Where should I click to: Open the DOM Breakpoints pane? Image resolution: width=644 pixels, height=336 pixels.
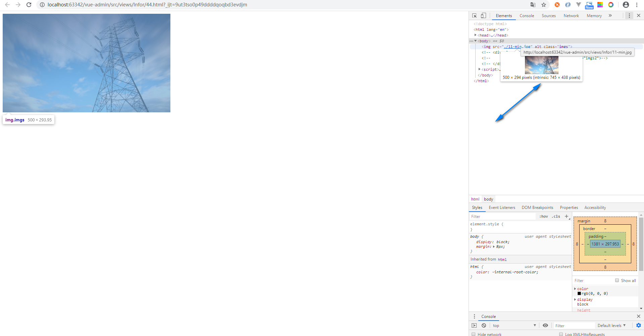click(537, 208)
